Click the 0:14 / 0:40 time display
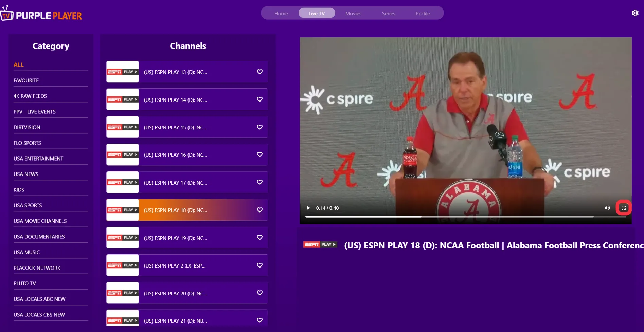The width and height of the screenshot is (644, 332). 327,208
